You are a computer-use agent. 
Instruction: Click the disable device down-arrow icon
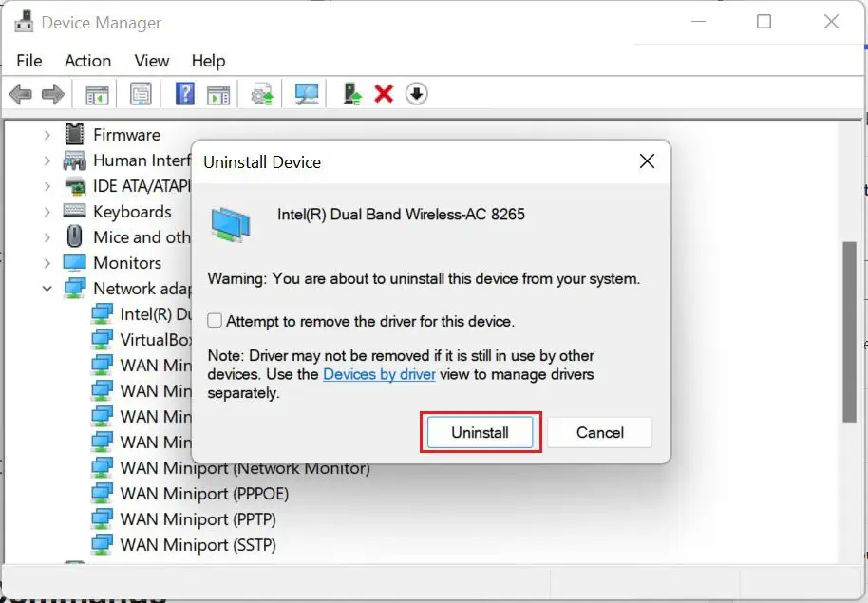(x=416, y=93)
